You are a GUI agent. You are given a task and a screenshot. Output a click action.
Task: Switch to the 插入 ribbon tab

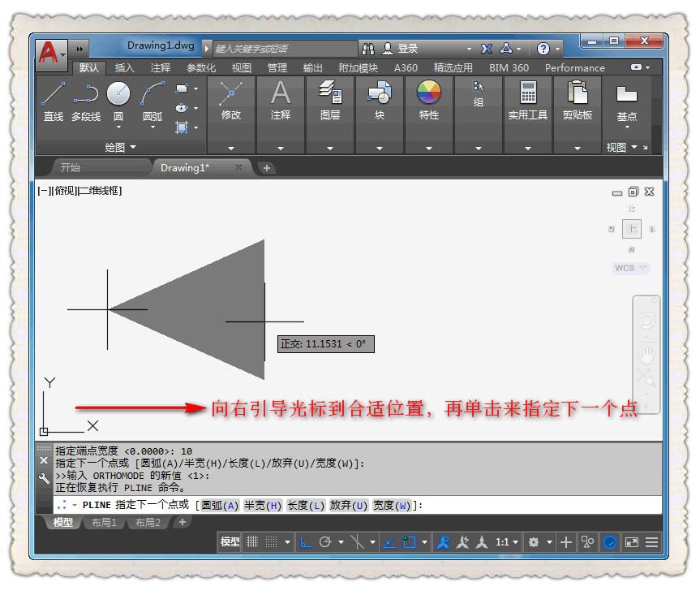point(123,68)
